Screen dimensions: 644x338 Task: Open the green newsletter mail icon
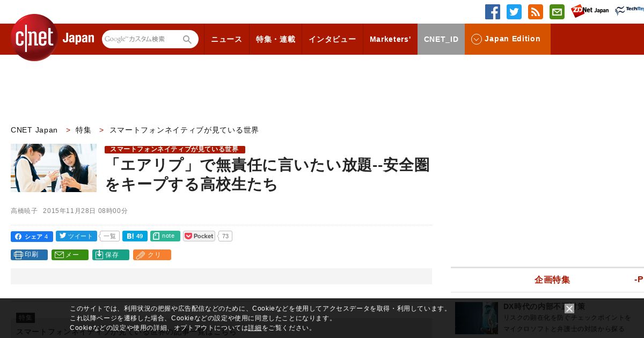click(x=557, y=12)
